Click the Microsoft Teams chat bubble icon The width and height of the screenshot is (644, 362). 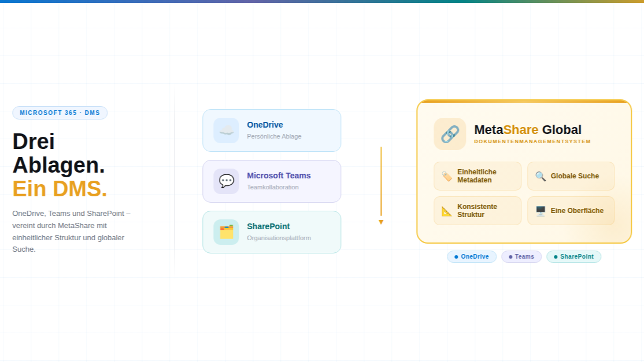[226, 181]
